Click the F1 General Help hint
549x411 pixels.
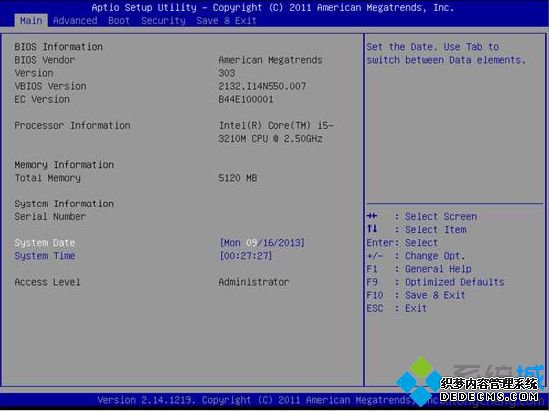click(419, 269)
